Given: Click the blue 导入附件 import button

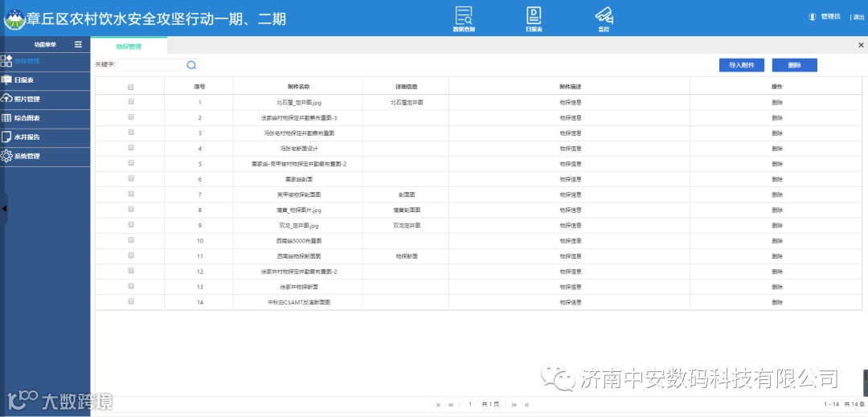Looking at the screenshot, I should [742, 65].
